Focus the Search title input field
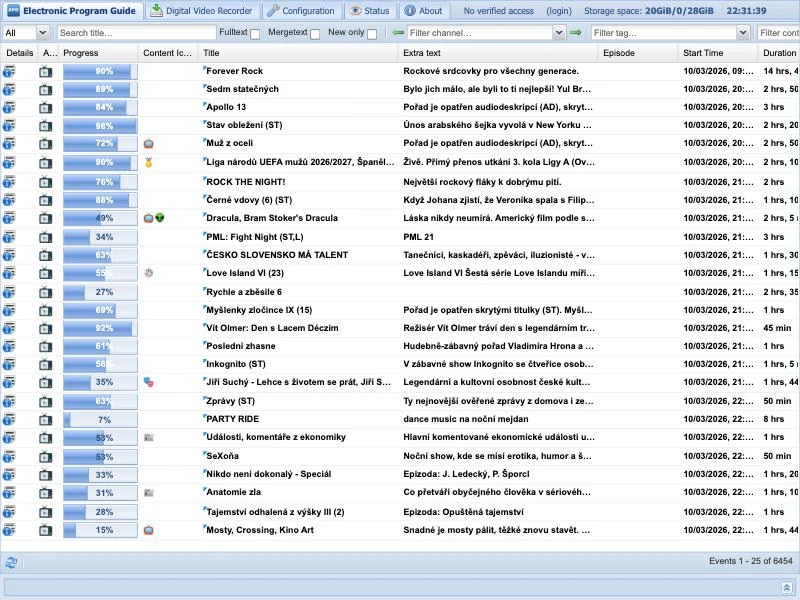Viewport: 800px width, 600px height. tap(136, 33)
